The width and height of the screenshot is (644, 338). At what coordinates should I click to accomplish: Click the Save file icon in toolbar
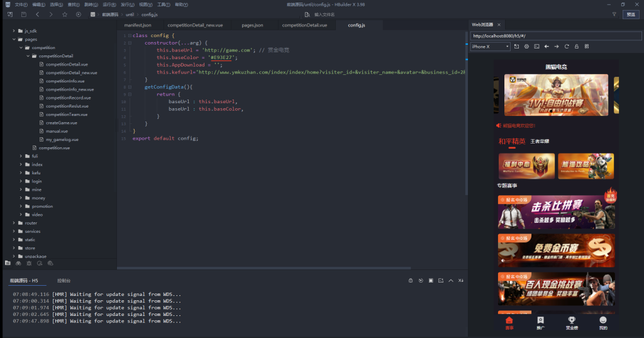tap(23, 14)
